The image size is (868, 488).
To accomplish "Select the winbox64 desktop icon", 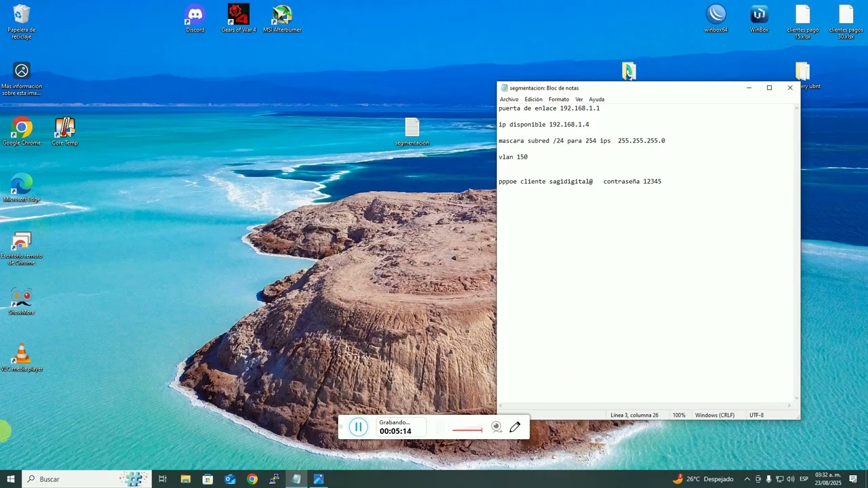I will (716, 19).
